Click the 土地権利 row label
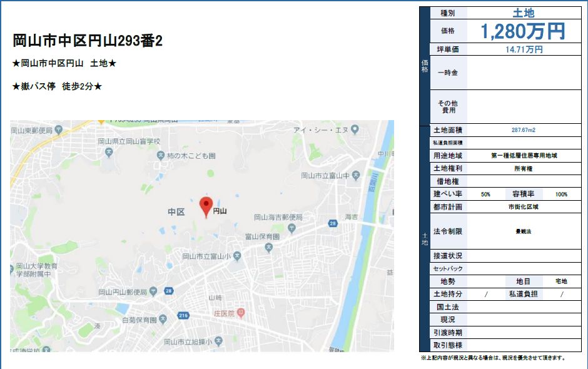The width and height of the screenshot is (588, 369). 448,168
